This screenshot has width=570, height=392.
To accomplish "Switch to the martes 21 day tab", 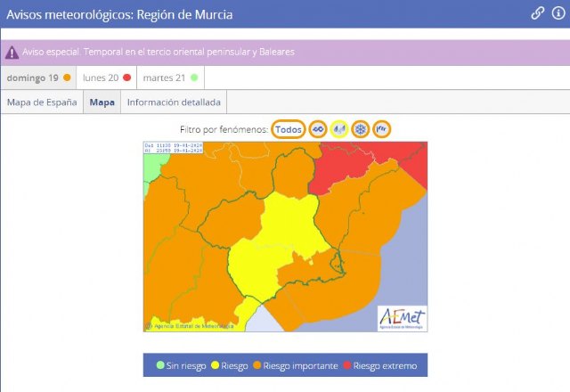I will coord(170,78).
